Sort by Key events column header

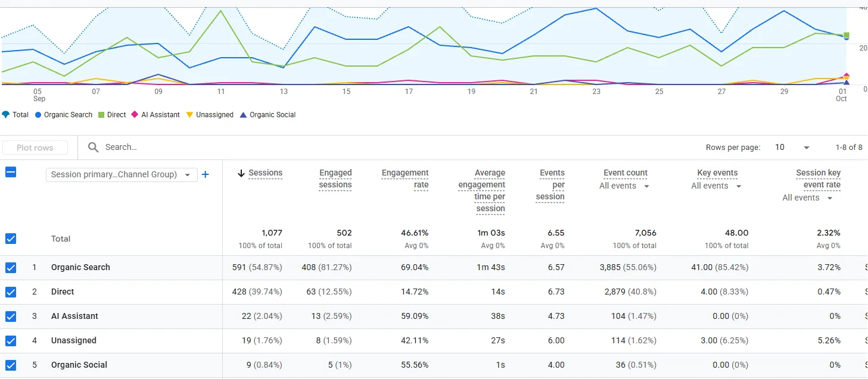(717, 173)
